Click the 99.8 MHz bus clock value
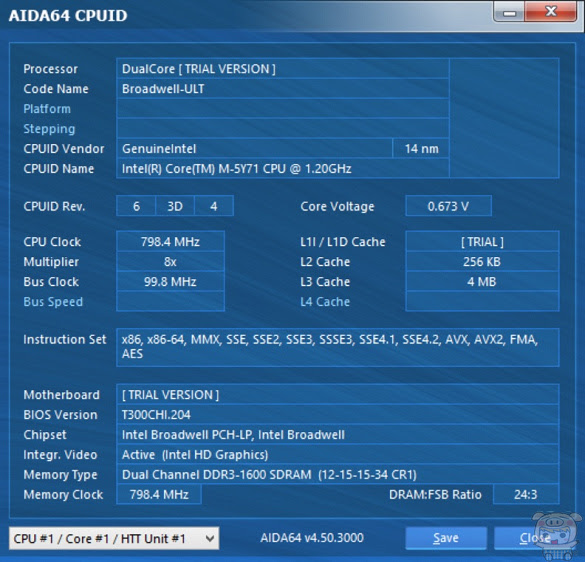Viewport: 585px width, 562px height. click(x=171, y=281)
